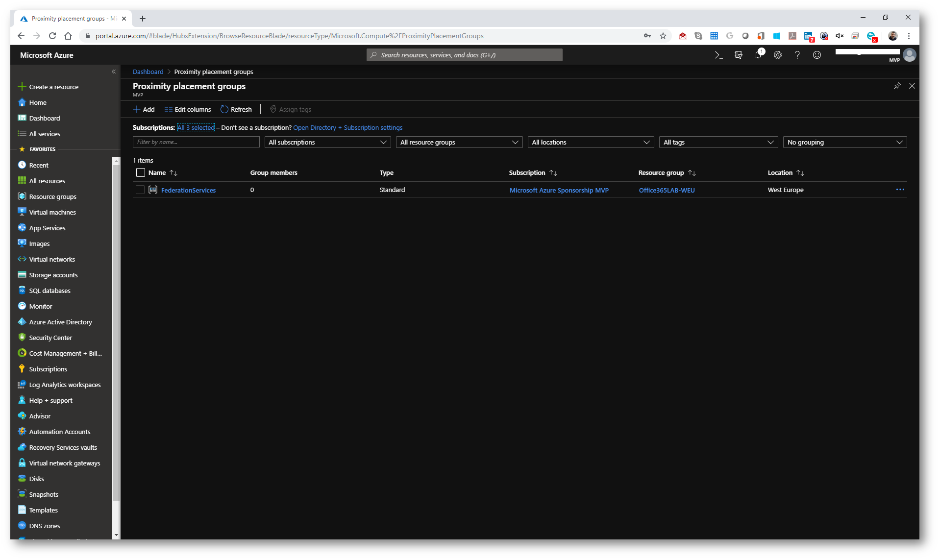Click the Filter by name field
The height and width of the screenshot is (560, 940).
pos(196,142)
